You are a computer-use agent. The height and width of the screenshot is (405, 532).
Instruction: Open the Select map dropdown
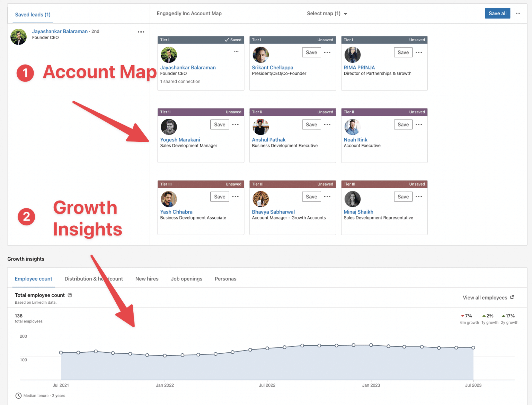click(x=326, y=14)
